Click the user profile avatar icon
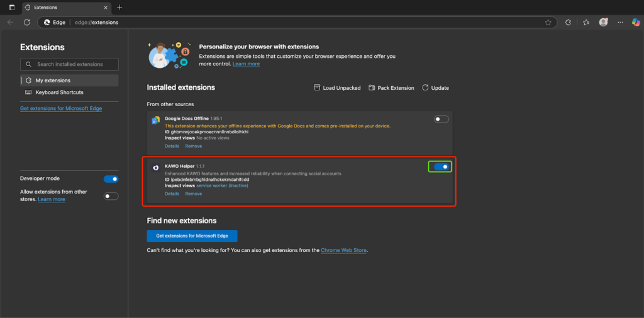Image resolution: width=644 pixels, height=318 pixels. pos(604,22)
